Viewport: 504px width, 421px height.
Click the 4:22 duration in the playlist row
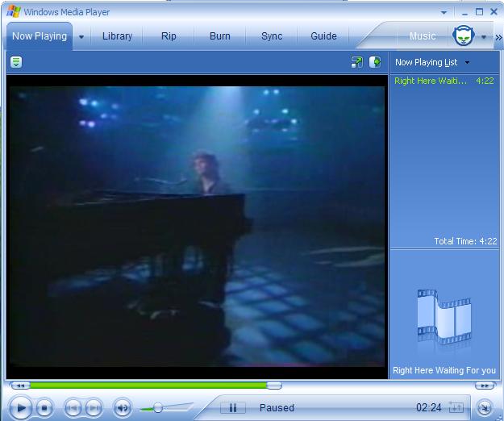485,81
